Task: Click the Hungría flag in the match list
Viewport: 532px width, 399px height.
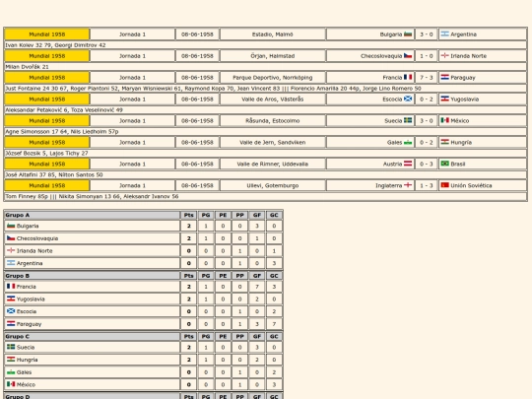Action: [x=444, y=142]
